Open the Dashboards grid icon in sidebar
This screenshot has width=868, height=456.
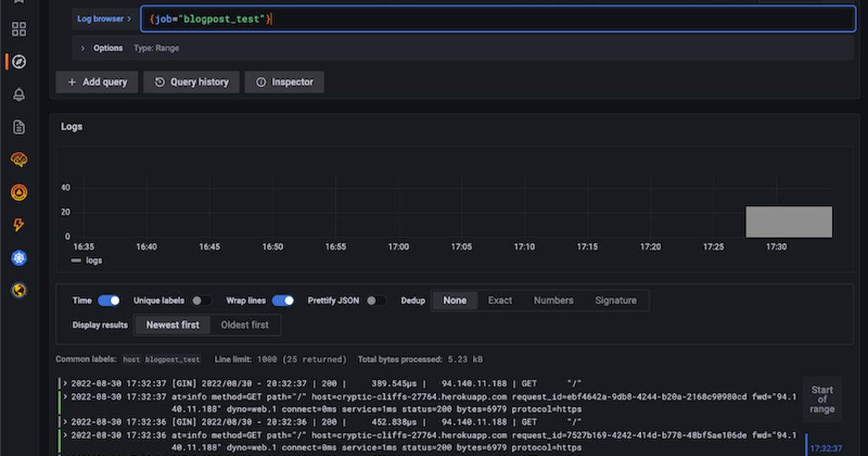click(x=19, y=29)
